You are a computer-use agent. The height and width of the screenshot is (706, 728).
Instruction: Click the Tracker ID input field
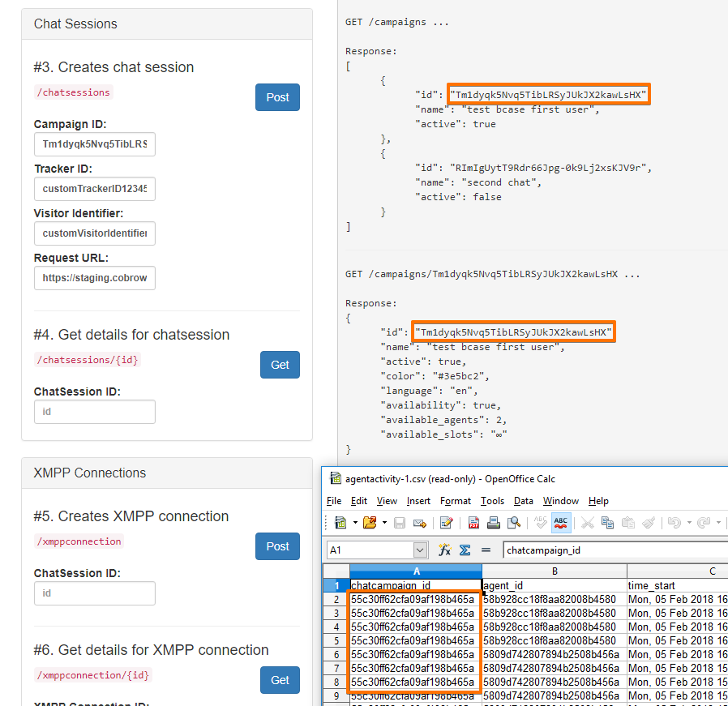95,189
